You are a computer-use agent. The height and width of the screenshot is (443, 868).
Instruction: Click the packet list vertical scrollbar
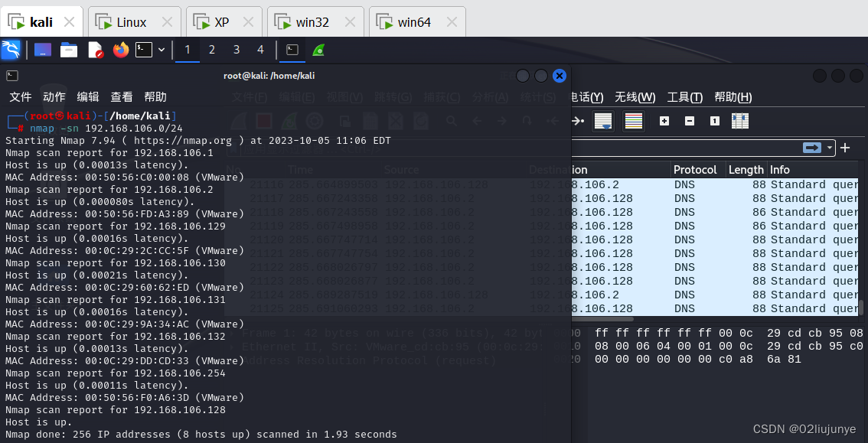coord(861,308)
